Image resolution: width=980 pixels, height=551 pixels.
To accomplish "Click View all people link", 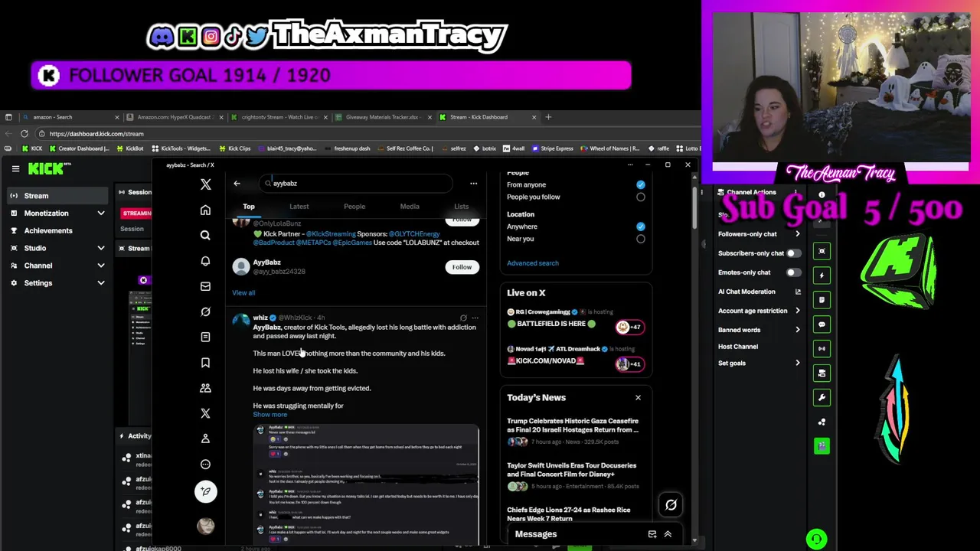I will pyautogui.click(x=243, y=292).
